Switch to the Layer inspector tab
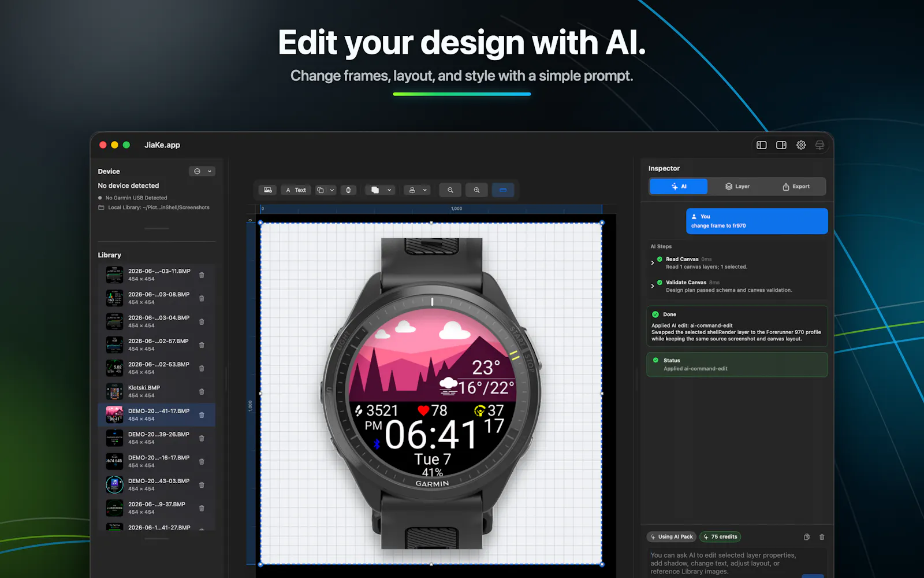 [x=737, y=187]
